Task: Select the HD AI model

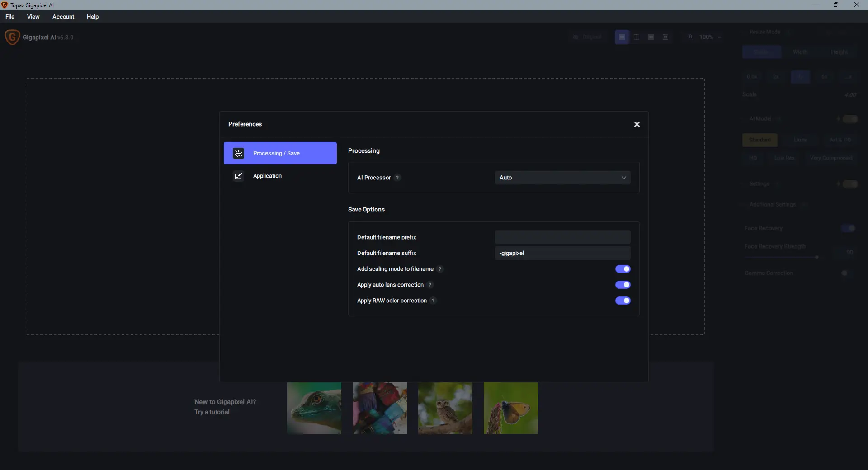Action: click(753, 158)
